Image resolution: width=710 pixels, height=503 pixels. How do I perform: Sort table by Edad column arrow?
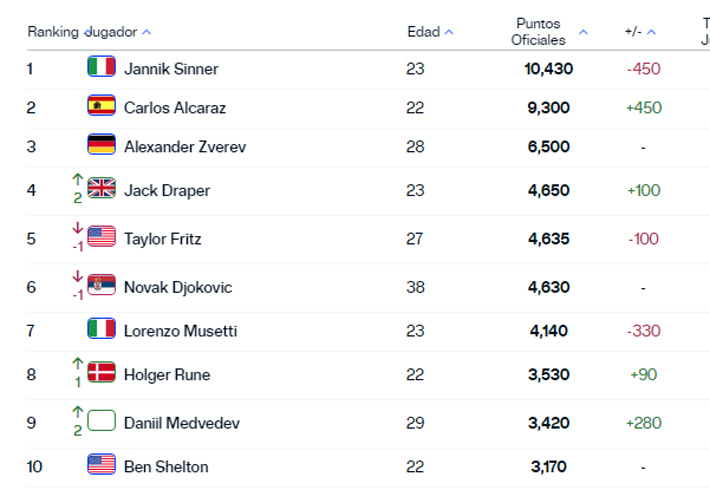pyautogui.click(x=449, y=32)
